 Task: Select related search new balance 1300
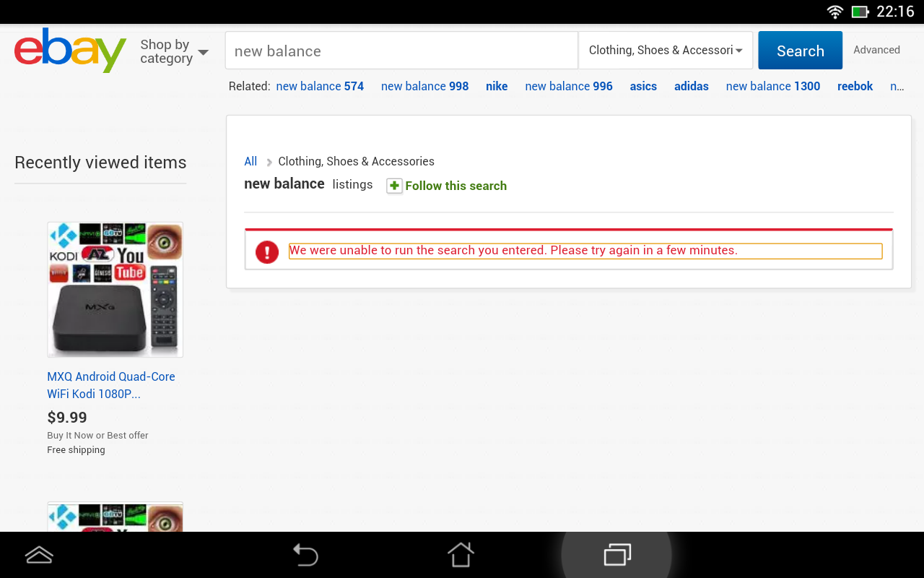773,86
